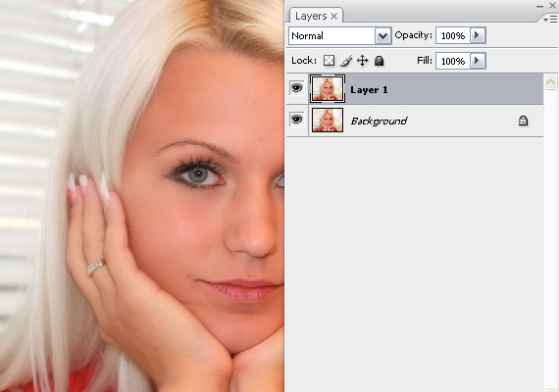
Task: Click the Fill 100% value field
Action: click(x=453, y=62)
